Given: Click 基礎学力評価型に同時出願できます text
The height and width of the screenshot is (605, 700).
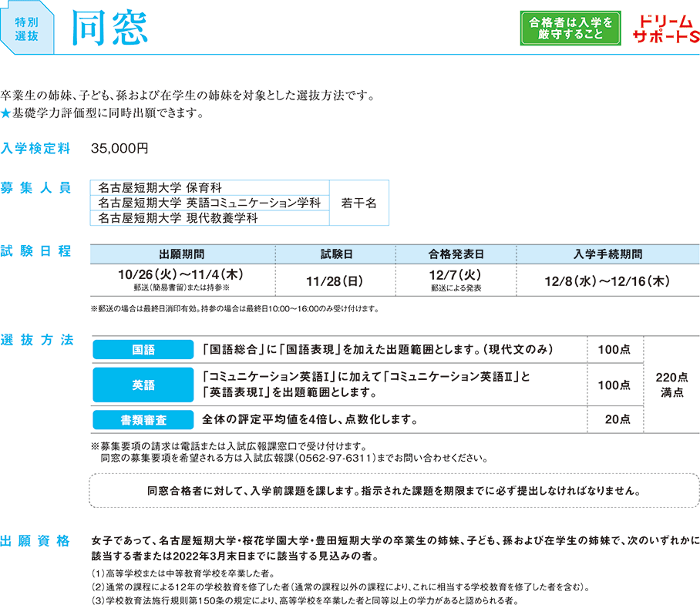Looking at the screenshot, I should pos(109,113).
